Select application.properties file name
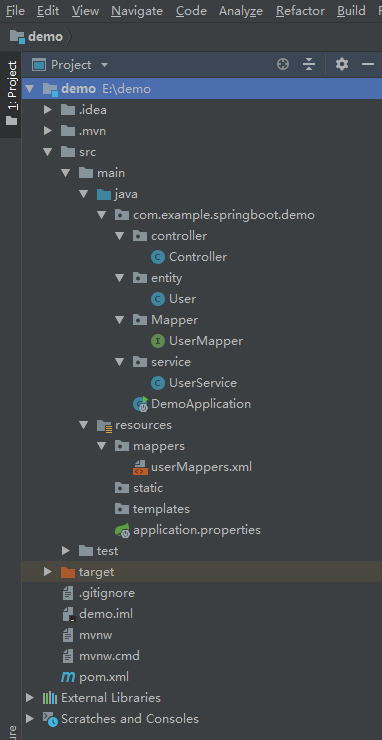Screen dimensions: 382x740 point(197,530)
